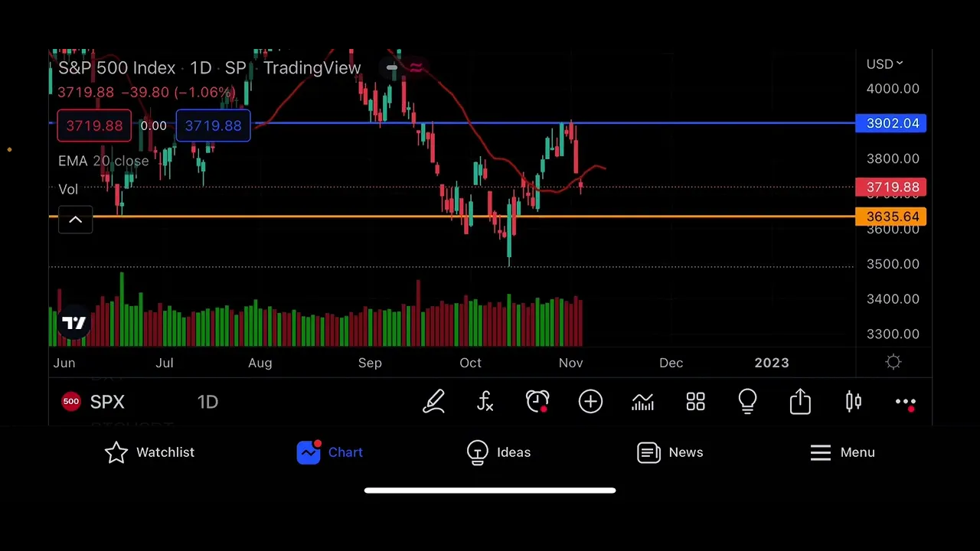Select the red 3719.88 axis label
Image resolution: width=980 pixels, height=551 pixels.
click(x=891, y=187)
